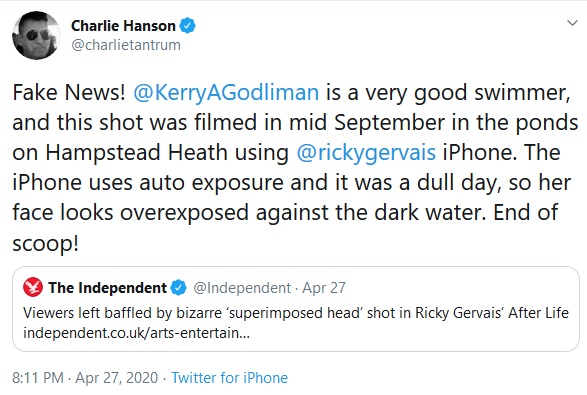Click The Independent account name
Viewport: 587px width, 395px height.
[x=107, y=288]
